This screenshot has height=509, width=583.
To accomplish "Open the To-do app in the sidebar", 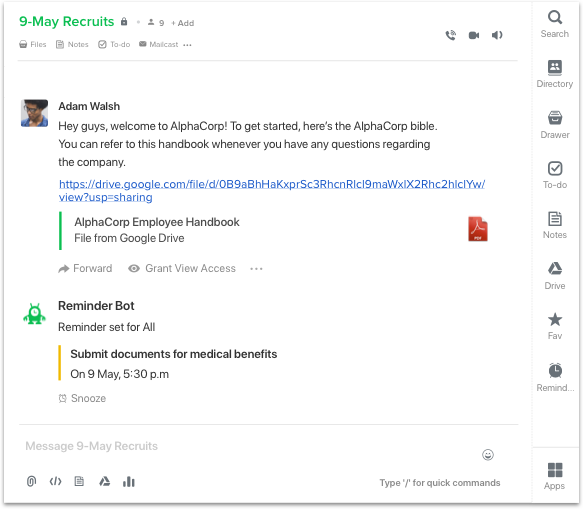I will click(554, 175).
